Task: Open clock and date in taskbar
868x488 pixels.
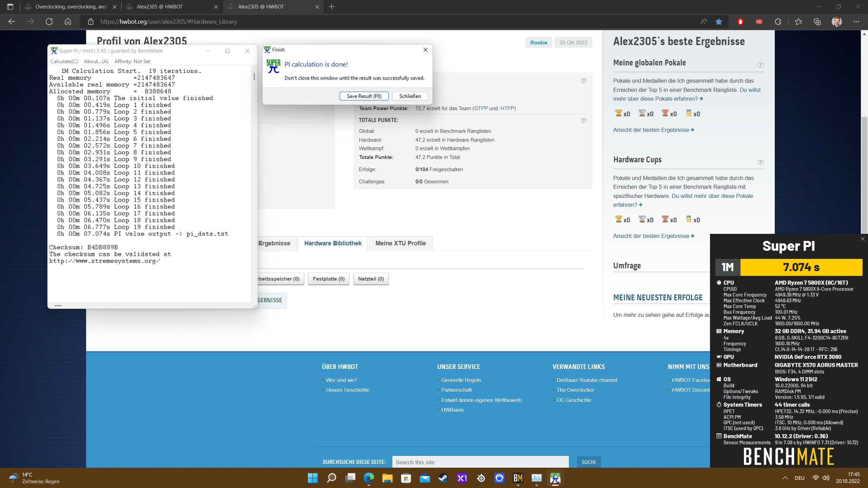Action: [848, 478]
